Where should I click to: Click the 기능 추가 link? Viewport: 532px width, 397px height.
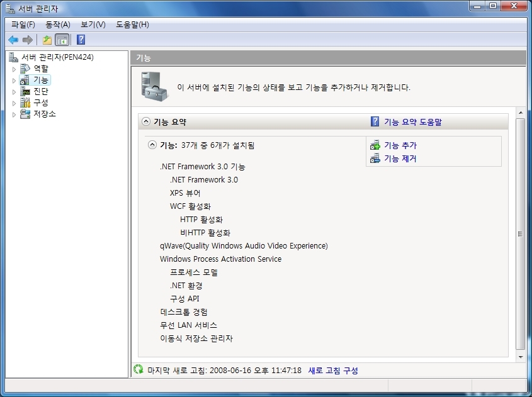(400, 145)
